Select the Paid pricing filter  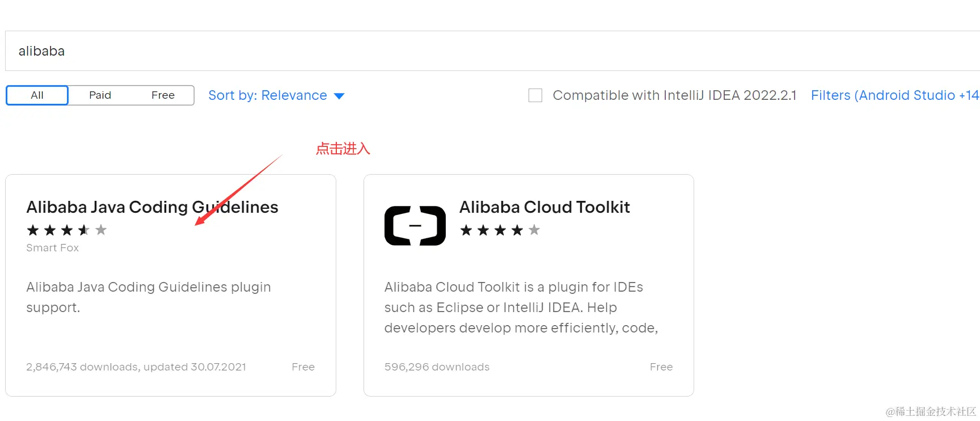pos(100,95)
